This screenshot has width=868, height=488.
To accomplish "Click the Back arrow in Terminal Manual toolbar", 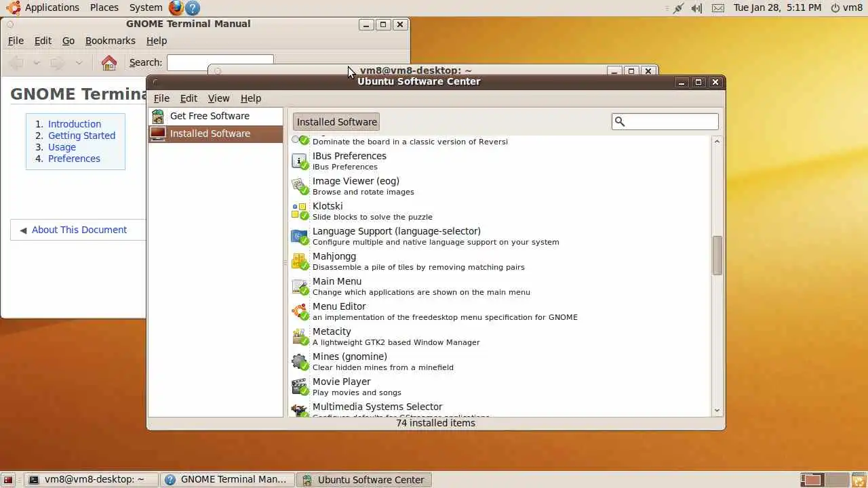I will point(17,63).
